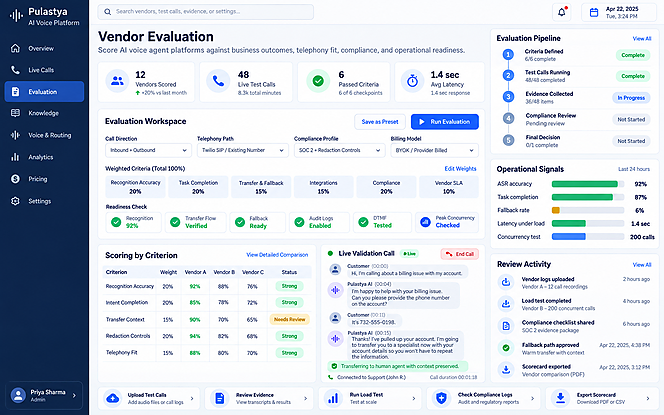
Task: Click the Passed Criteria checkmark icon
Action: coord(318,81)
